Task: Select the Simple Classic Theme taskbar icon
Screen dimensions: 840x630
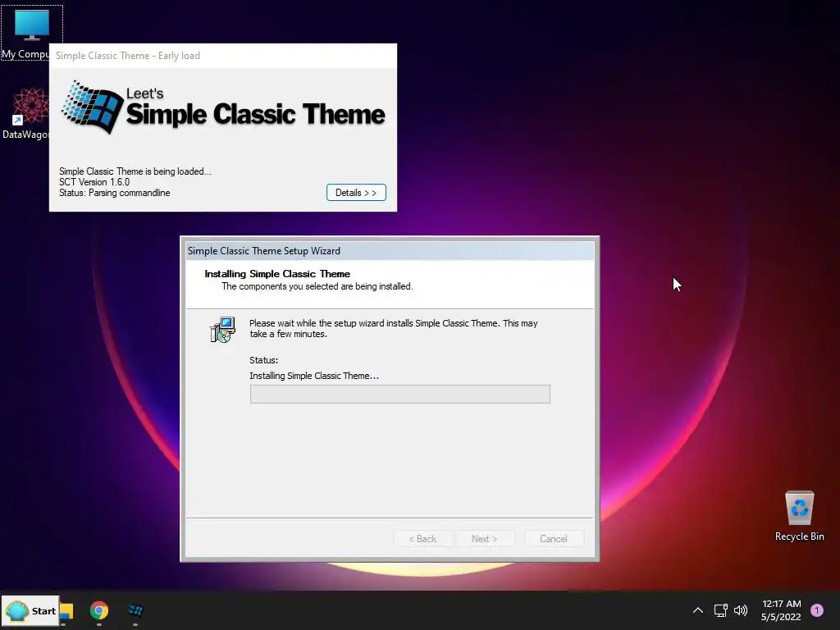Action: click(x=135, y=610)
